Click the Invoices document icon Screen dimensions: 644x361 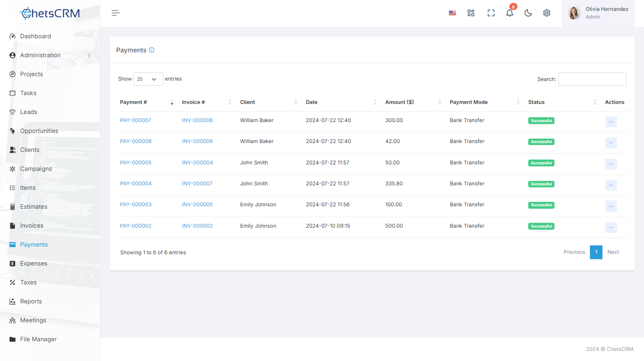[13, 226]
